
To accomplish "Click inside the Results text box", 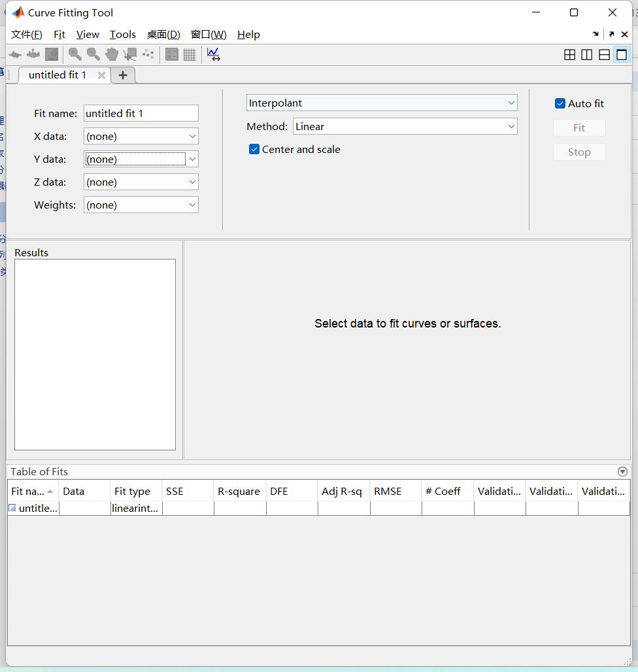I will click(95, 354).
